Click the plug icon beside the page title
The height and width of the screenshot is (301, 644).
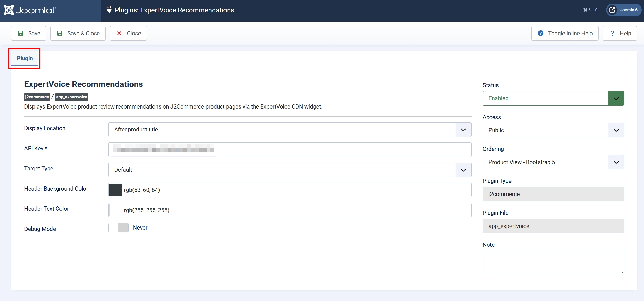[x=109, y=10]
